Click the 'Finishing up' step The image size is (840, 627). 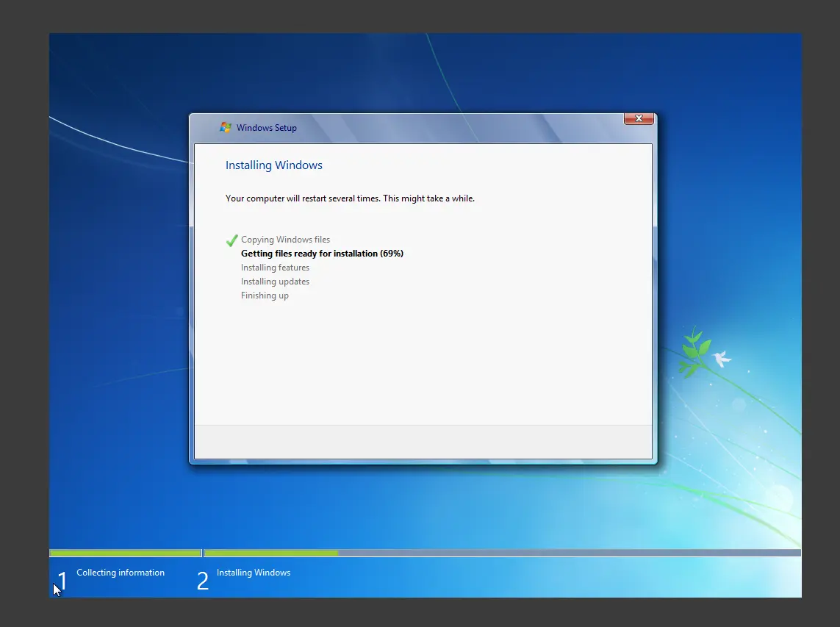[x=265, y=295]
